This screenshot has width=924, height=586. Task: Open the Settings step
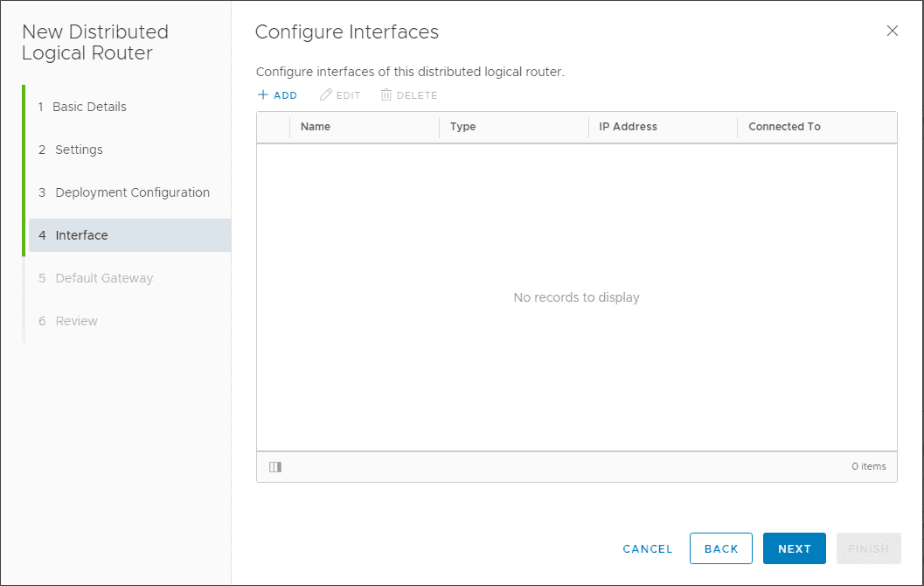pyautogui.click(x=76, y=150)
